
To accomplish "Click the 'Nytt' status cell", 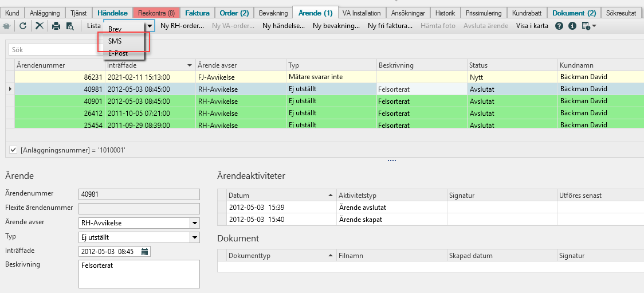I will click(512, 77).
